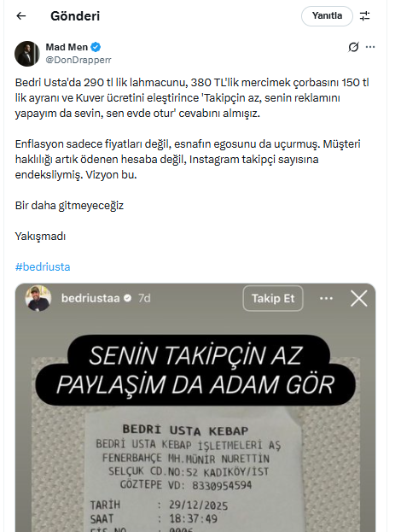The width and height of the screenshot is (401, 532).
Task: Click the Gönderi page heading
Action: point(75,16)
